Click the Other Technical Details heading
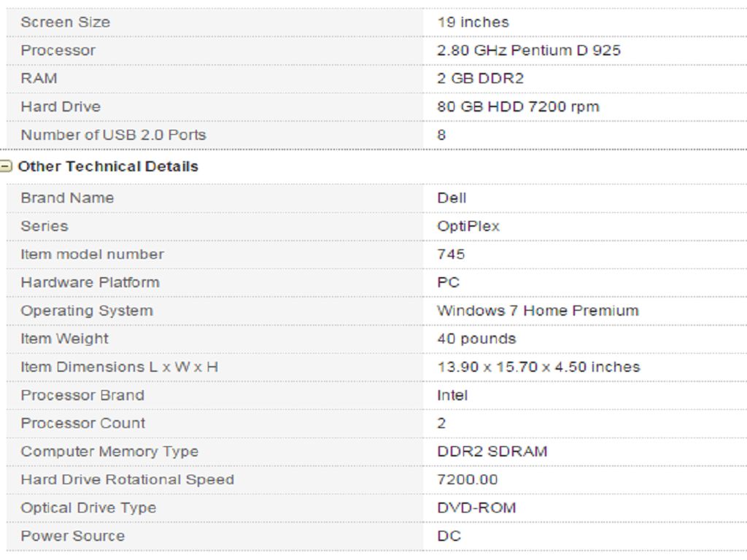The width and height of the screenshot is (747, 560). [108, 166]
